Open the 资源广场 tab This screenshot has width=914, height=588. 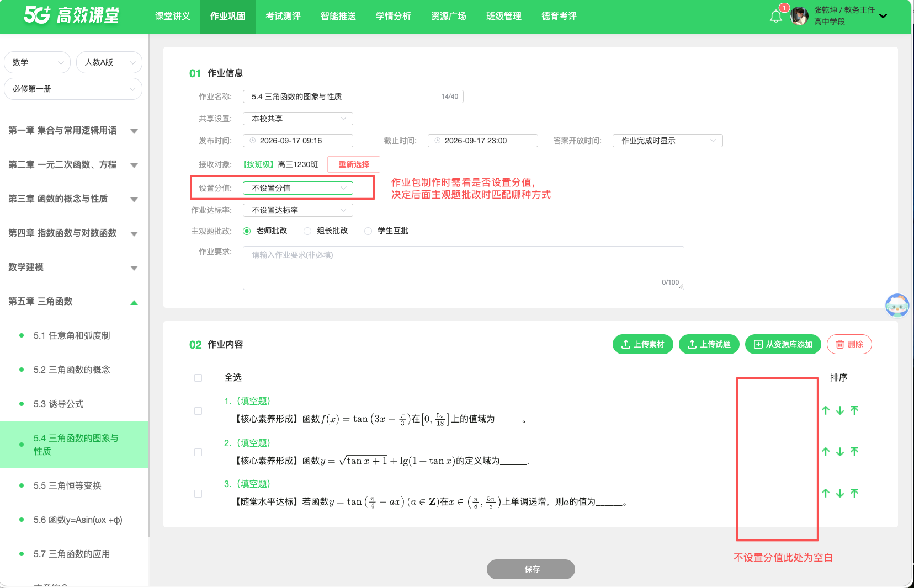pyautogui.click(x=449, y=17)
